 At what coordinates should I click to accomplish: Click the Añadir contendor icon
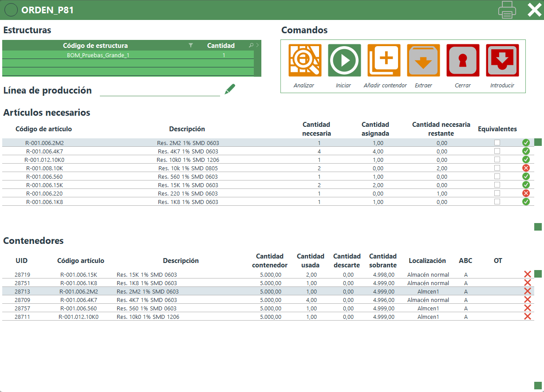coord(384,60)
